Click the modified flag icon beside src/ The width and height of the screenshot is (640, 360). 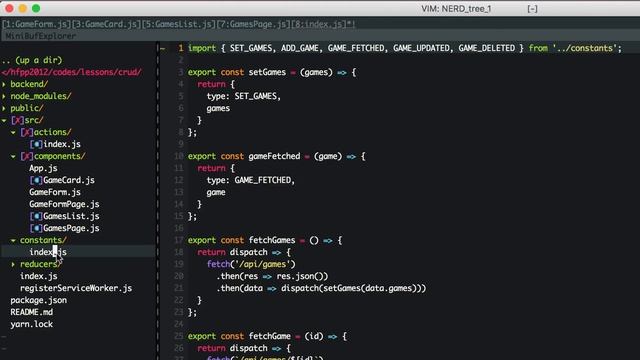(x=17, y=120)
